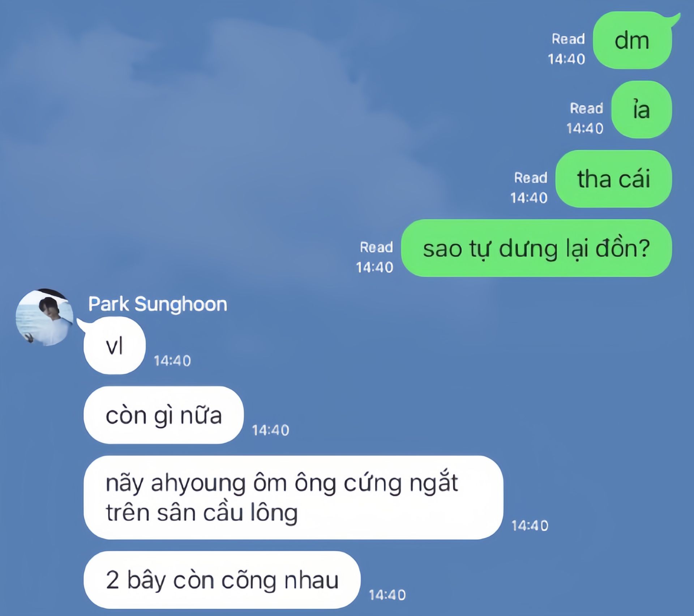Image resolution: width=694 pixels, height=616 pixels.
Task: Click the timestamp next to 'còn gì nữa'
Action: [271, 430]
